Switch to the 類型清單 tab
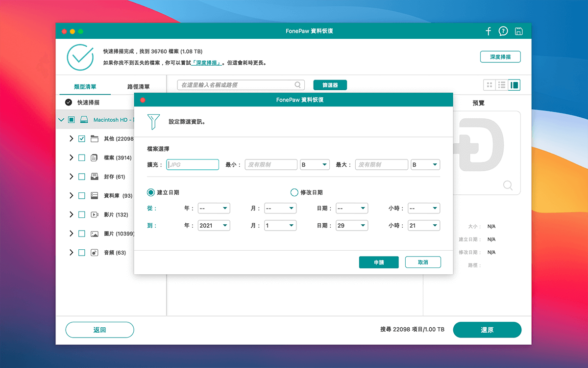Image resolution: width=588 pixels, height=368 pixels. click(x=85, y=86)
